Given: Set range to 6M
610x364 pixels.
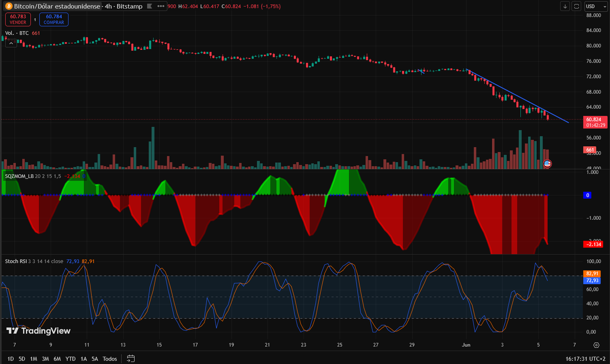Looking at the screenshot, I should [x=57, y=358].
